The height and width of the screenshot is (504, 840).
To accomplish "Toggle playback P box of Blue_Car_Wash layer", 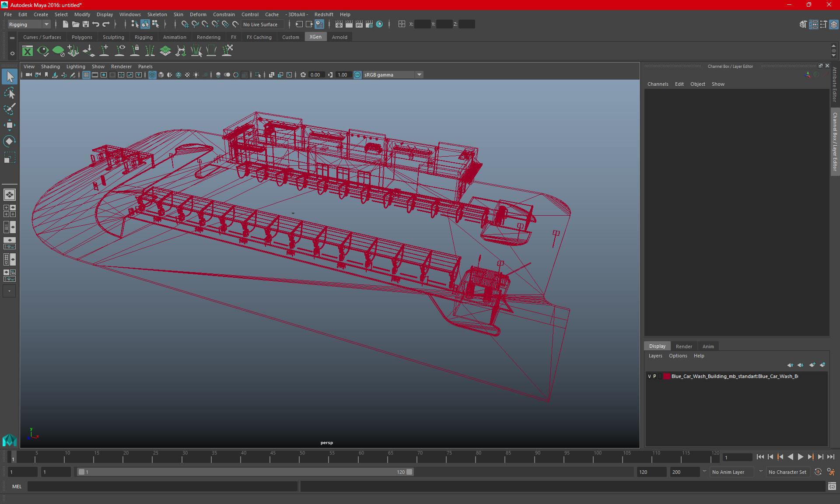I will pyautogui.click(x=654, y=376).
